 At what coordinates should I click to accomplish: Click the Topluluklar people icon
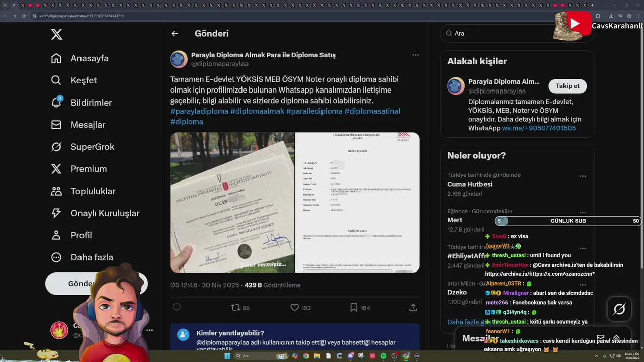click(x=56, y=191)
